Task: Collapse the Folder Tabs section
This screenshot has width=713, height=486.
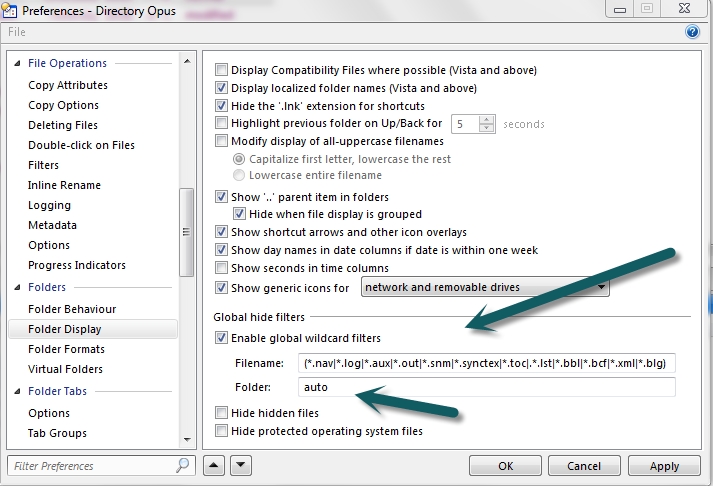Action: [x=17, y=391]
